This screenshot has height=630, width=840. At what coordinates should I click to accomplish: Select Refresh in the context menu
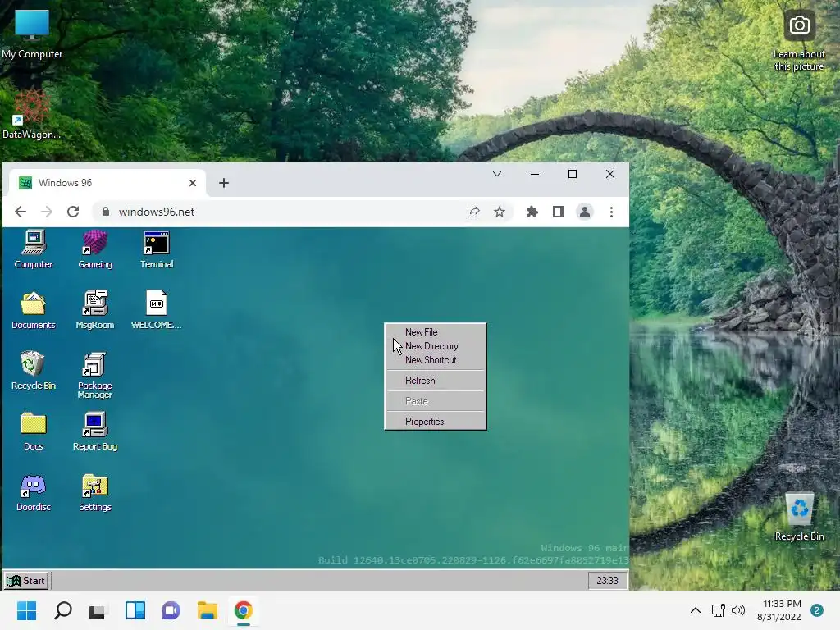pyautogui.click(x=435, y=381)
